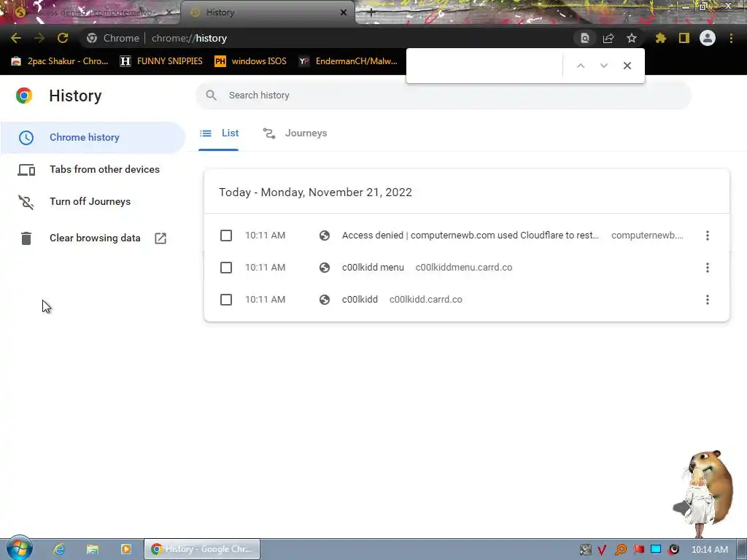Reload the page with the refresh icon
Viewport: 747px width, 560px height.
(x=63, y=38)
